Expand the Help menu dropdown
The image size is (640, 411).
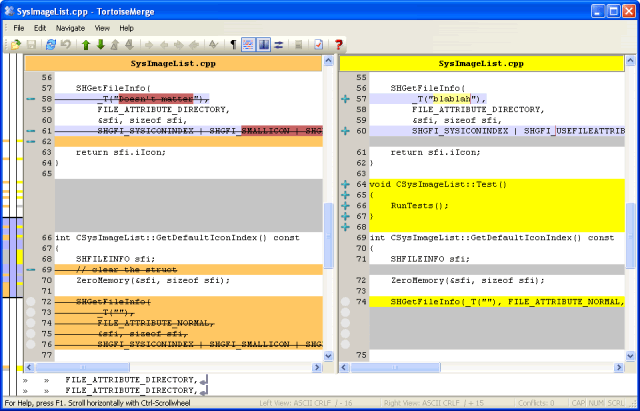pyautogui.click(x=127, y=28)
